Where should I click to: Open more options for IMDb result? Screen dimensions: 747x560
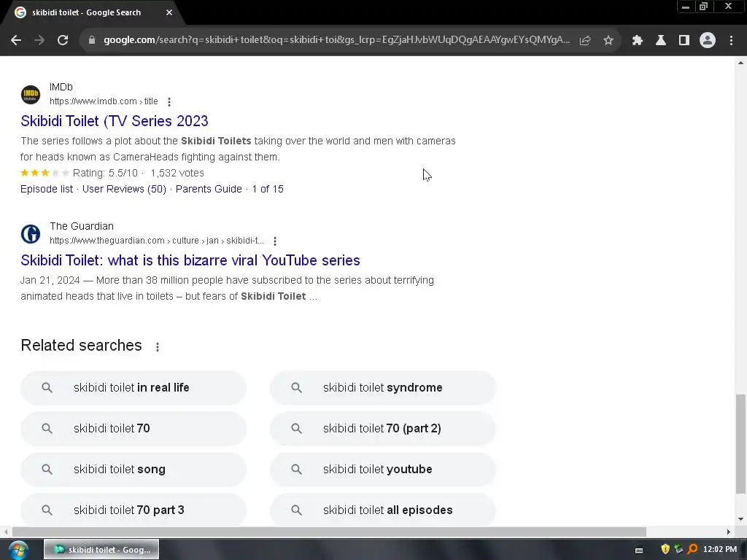pyautogui.click(x=169, y=101)
